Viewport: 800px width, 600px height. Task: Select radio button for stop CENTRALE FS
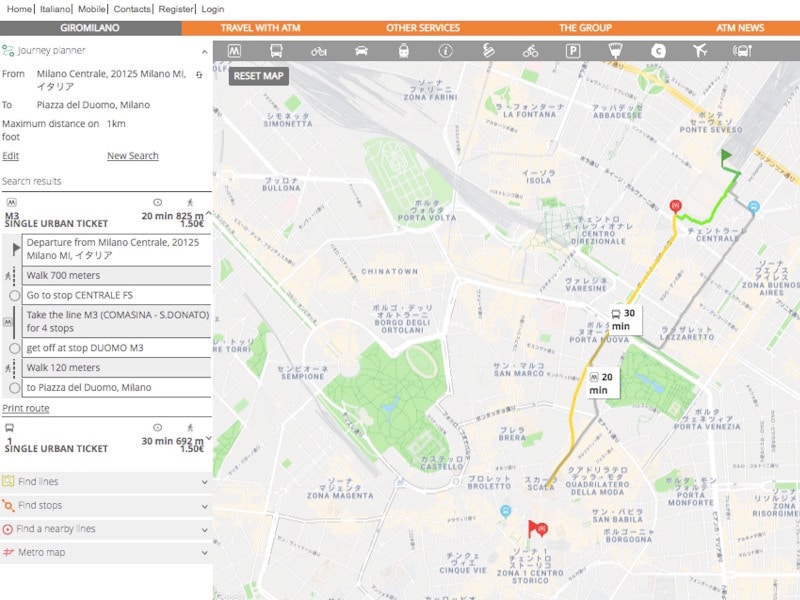(14, 296)
